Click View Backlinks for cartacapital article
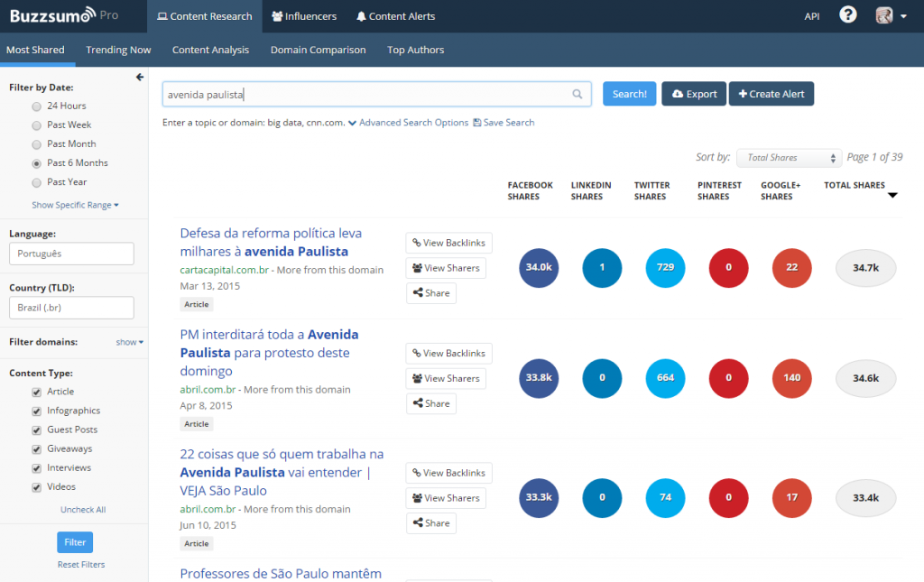Viewport: 924px width, 582px height. point(448,243)
